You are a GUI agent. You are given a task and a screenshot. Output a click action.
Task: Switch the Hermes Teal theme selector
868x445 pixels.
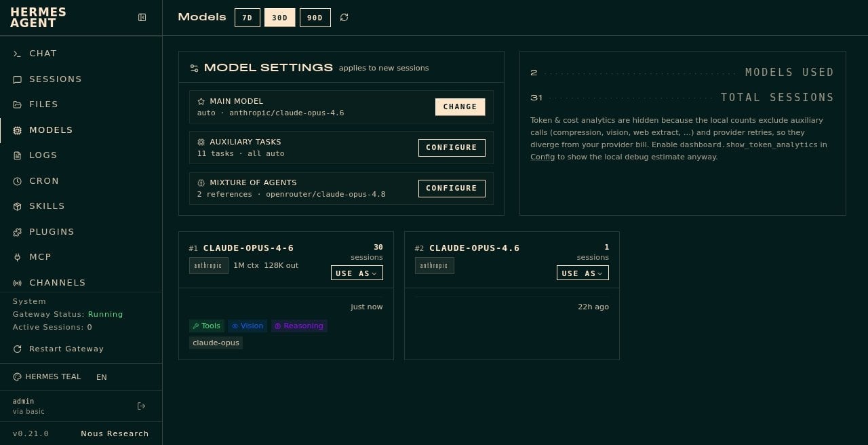47,377
